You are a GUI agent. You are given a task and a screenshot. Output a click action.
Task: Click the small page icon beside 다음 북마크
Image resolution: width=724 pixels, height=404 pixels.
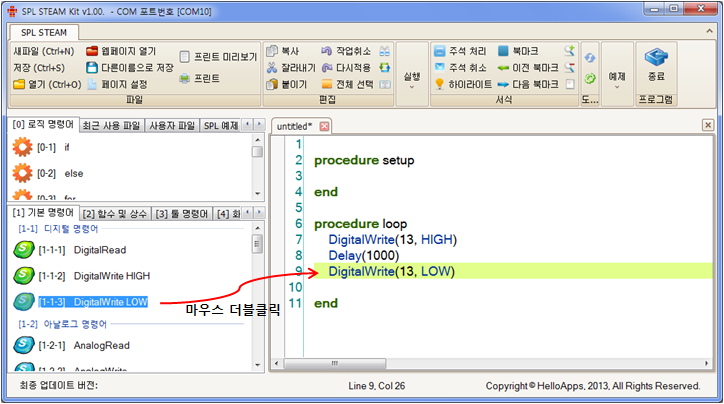pos(570,84)
